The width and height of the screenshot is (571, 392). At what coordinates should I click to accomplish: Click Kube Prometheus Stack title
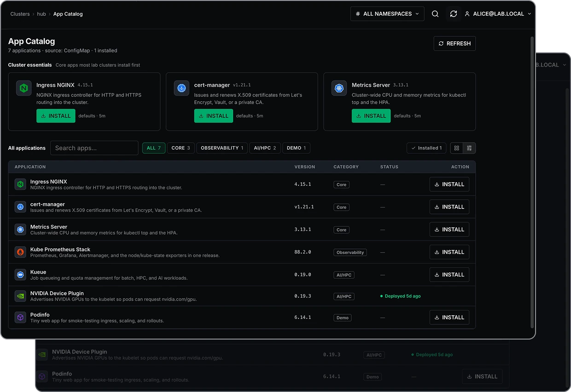pos(60,249)
